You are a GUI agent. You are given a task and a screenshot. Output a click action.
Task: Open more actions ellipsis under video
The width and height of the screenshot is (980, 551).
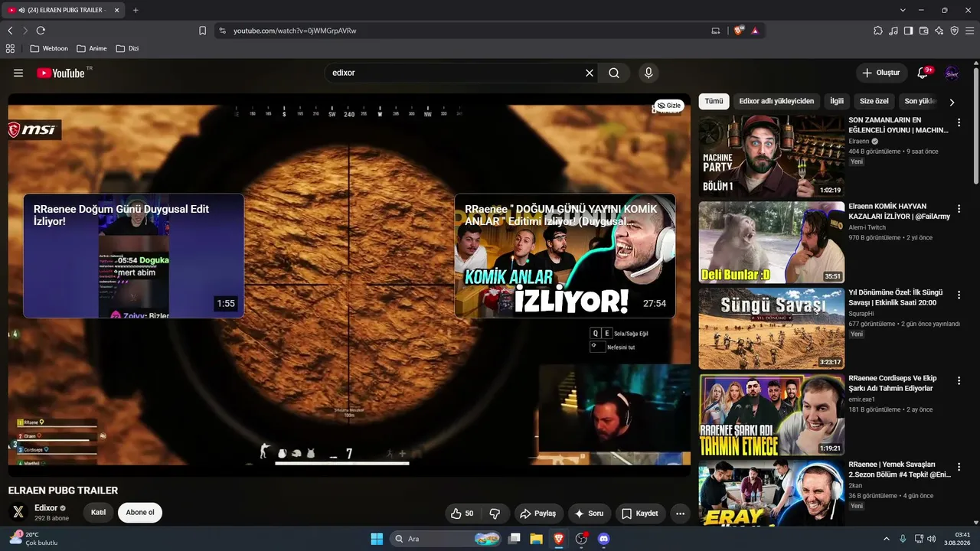tap(680, 514)
